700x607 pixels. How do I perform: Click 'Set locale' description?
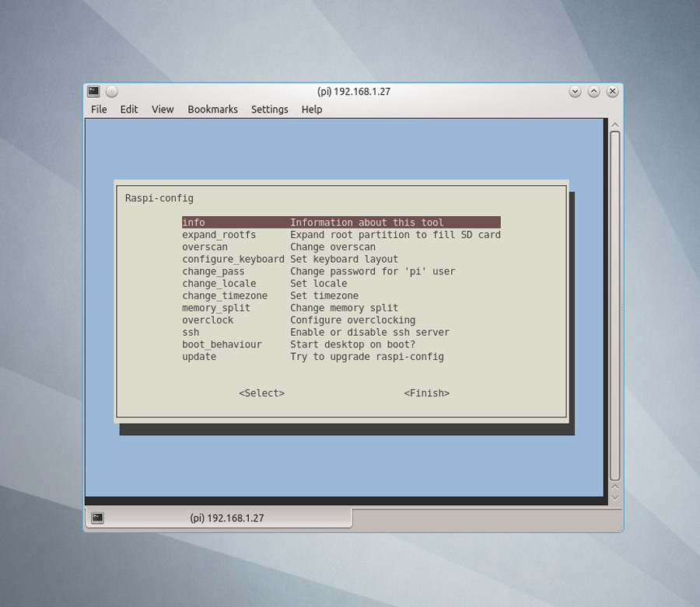coord(318,283)
